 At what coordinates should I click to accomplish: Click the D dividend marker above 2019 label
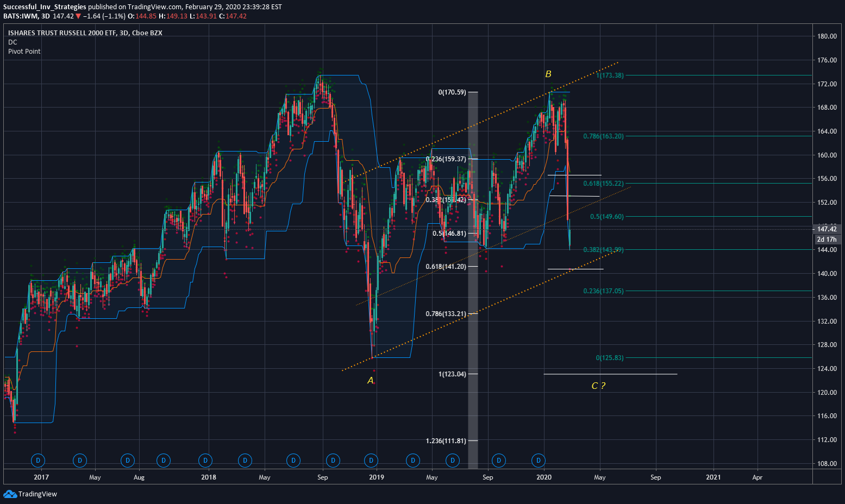371,461
